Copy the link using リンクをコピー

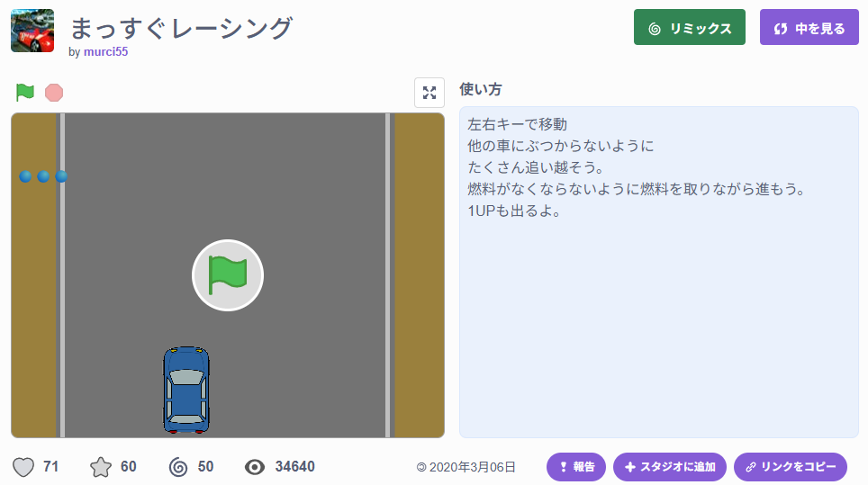click(x=791, y=467)
